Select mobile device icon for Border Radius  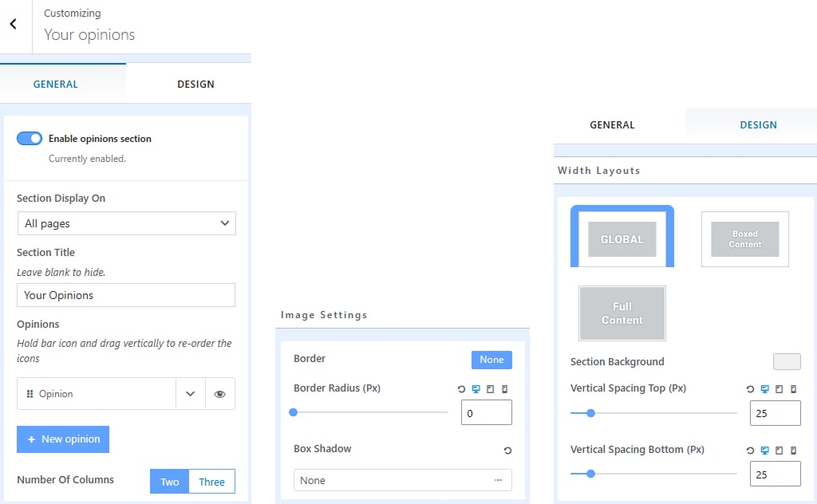coord(504,389)
